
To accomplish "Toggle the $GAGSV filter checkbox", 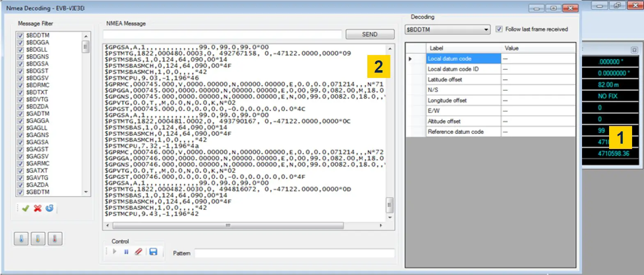I will tap(20, 156).
